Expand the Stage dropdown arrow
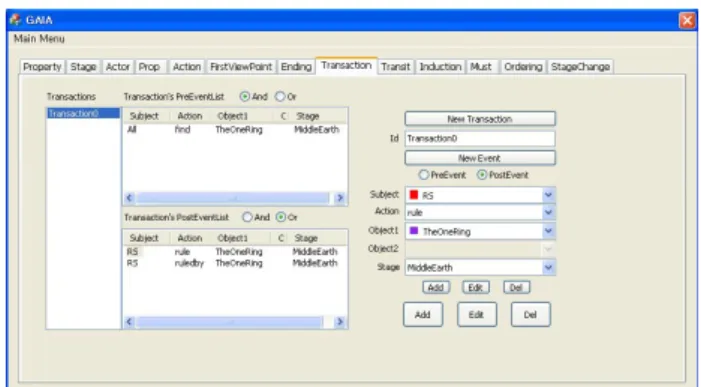Viewport: 701px width, 387px height. pyautogui.click(x=548, y=267)
